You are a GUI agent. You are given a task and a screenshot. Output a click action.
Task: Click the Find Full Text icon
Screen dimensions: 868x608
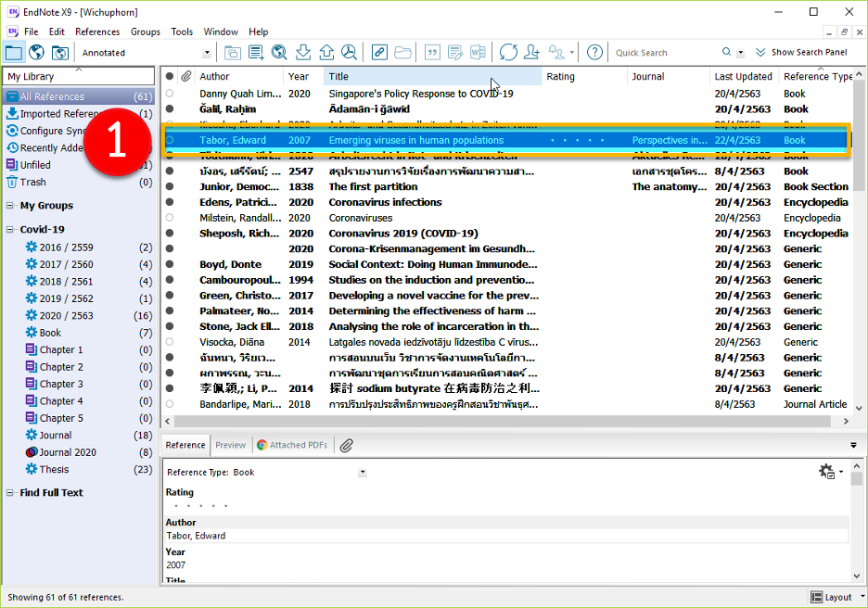coord(349,53)
